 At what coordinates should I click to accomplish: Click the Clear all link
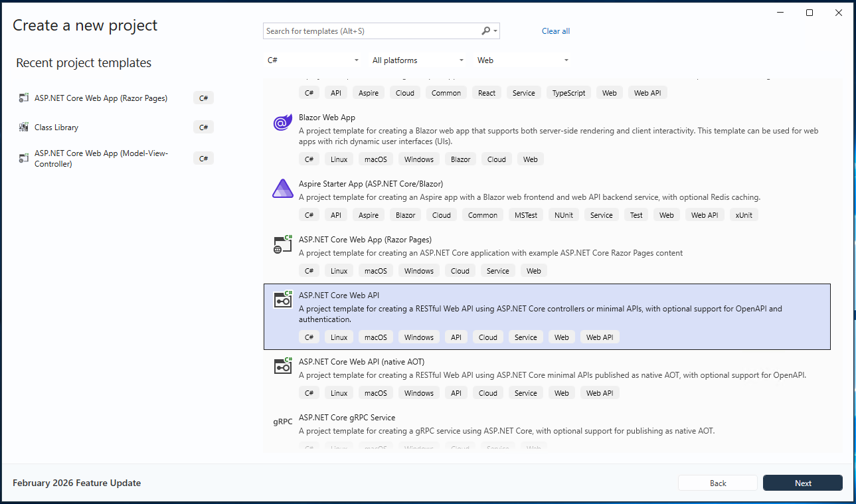(555, 31)
